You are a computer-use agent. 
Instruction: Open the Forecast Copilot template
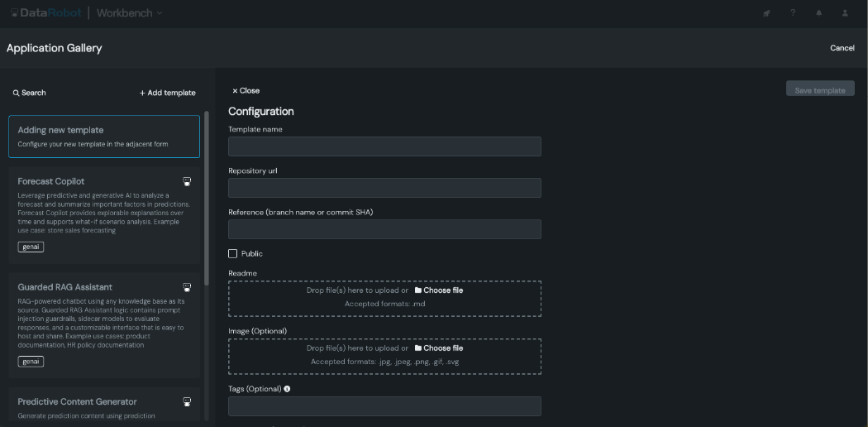[51, 181]
